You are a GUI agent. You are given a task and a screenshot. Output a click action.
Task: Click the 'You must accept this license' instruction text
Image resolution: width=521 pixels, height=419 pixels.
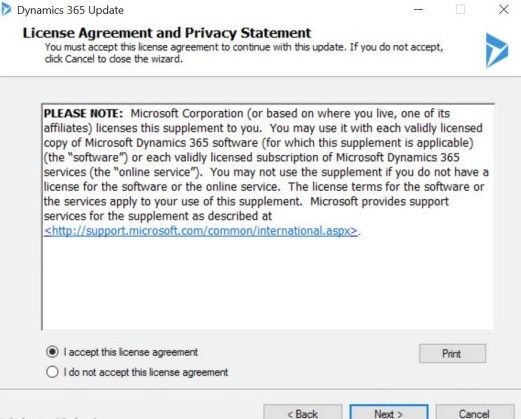244,53
